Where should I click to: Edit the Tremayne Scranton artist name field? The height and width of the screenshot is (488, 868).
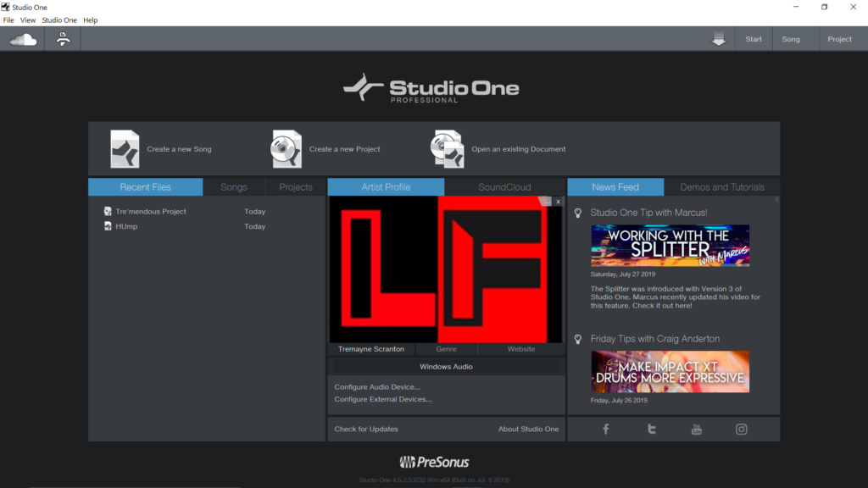pos(371,349)
